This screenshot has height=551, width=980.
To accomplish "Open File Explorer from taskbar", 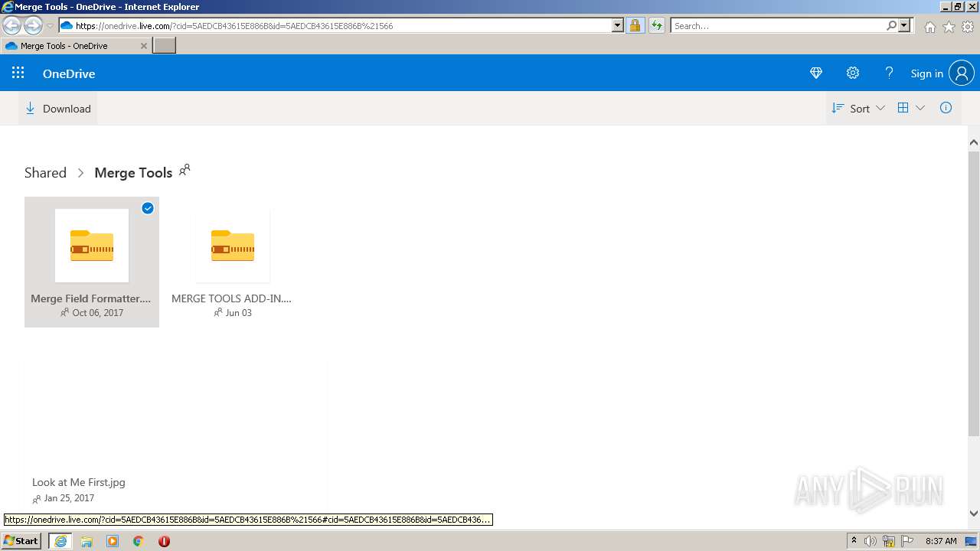I will click(87, 541).
